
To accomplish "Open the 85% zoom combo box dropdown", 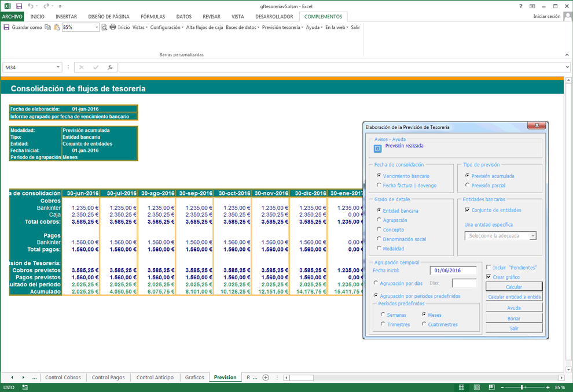I will (x=97, y=27).
